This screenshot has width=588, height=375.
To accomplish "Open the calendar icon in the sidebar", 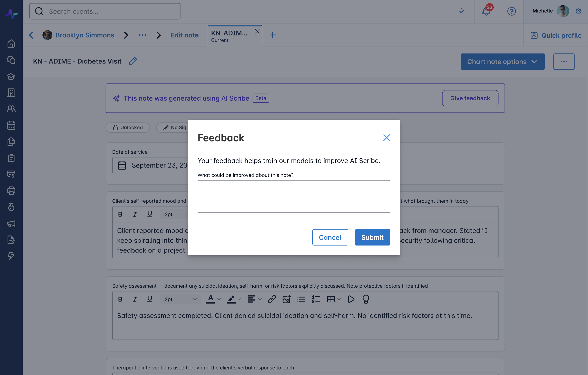I will click(11, 125).
